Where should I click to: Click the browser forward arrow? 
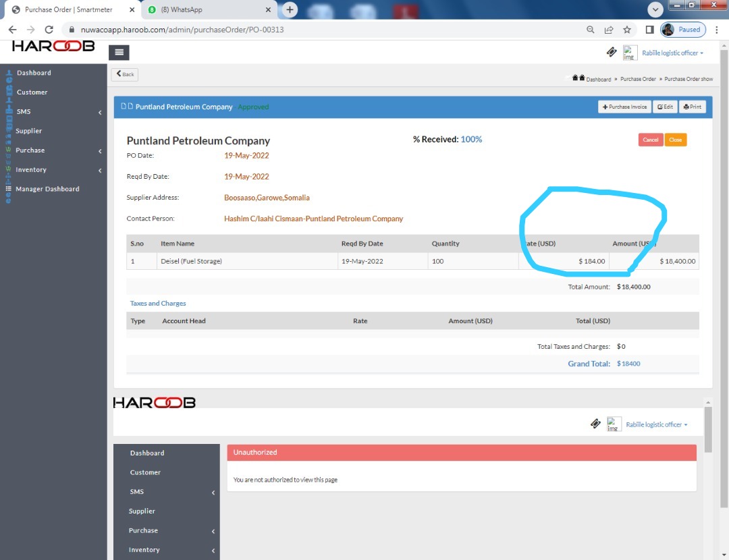point(30,30)
